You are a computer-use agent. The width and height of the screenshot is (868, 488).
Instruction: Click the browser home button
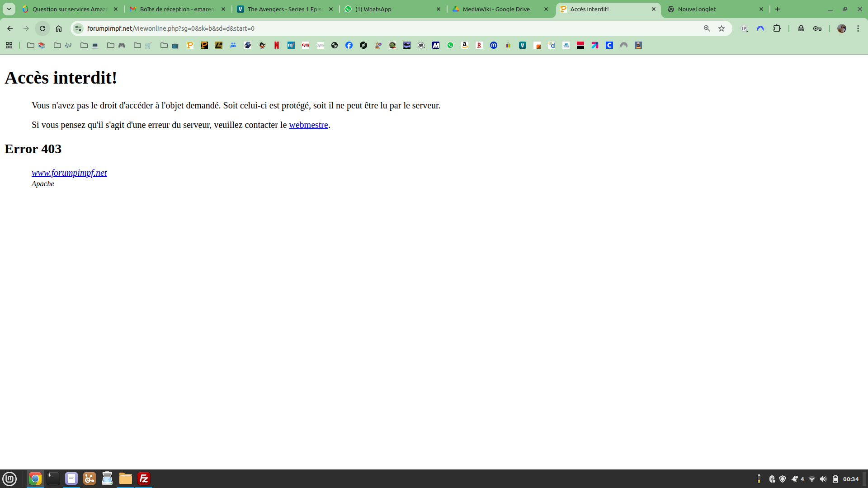point(59,28)
